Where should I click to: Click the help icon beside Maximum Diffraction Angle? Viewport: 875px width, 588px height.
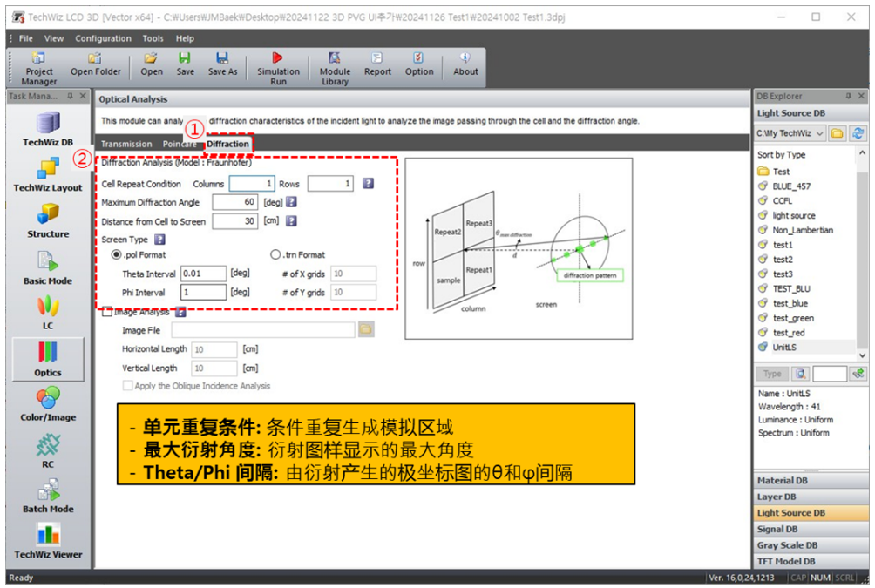(x=292, y=202)
